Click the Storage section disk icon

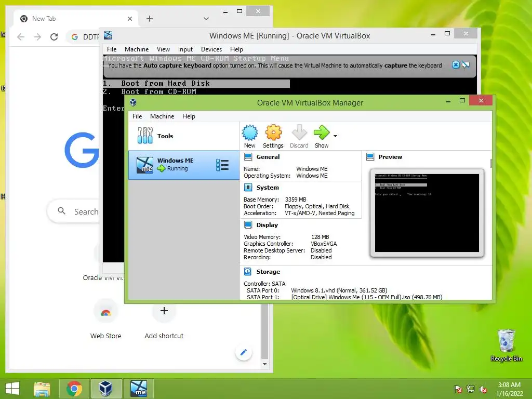point(248,272)
